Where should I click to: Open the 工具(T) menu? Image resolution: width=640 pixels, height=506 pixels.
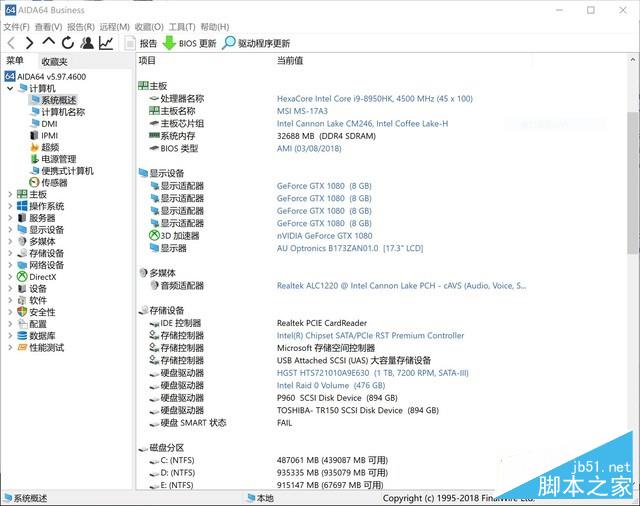pos(182,27)
